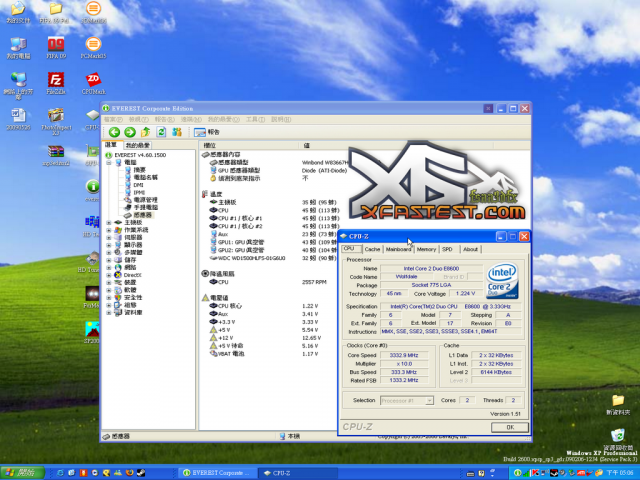Select the +12 V voltage row

tap(226, 338)
